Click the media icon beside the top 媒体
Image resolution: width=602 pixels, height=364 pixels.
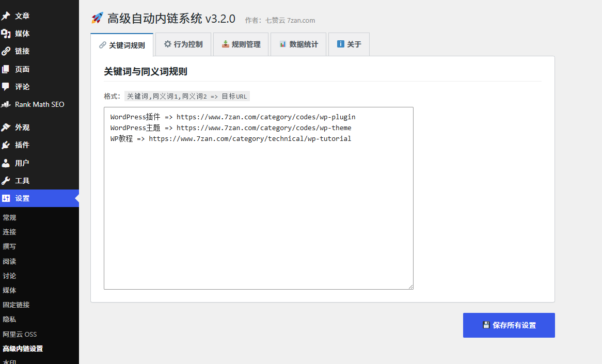click(6, 34)
